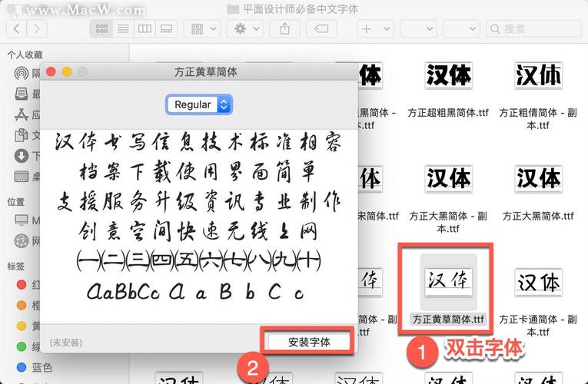The image size is (588, 384).
Task: Select the 方正大黑简体.ttf font thumbnail
Action: pyautogui.click(x=538, y=179)
